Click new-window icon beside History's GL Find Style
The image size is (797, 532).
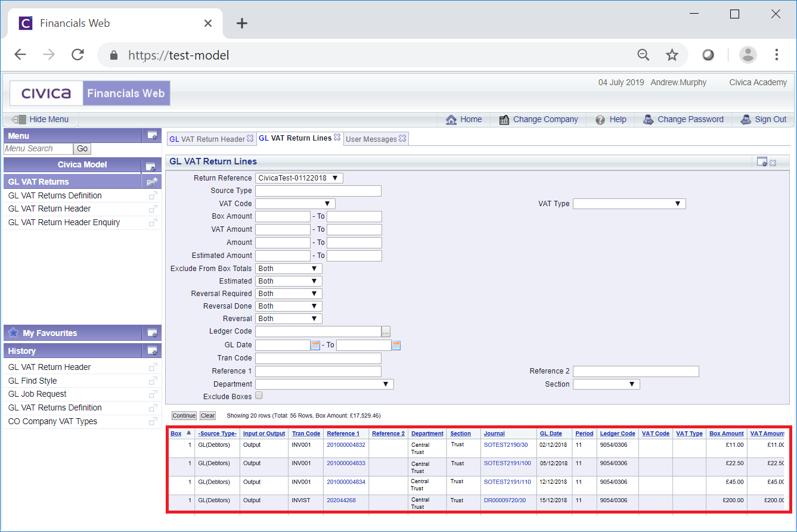pyautogui.click(x=153, y=381)
